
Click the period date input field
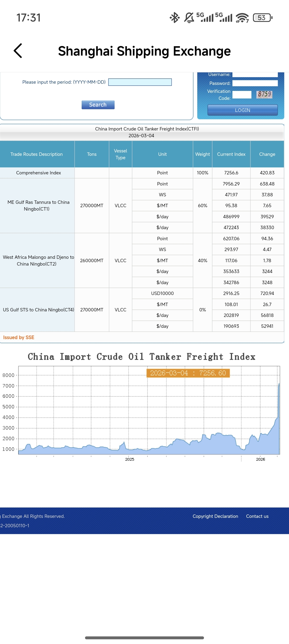[140, 82]
